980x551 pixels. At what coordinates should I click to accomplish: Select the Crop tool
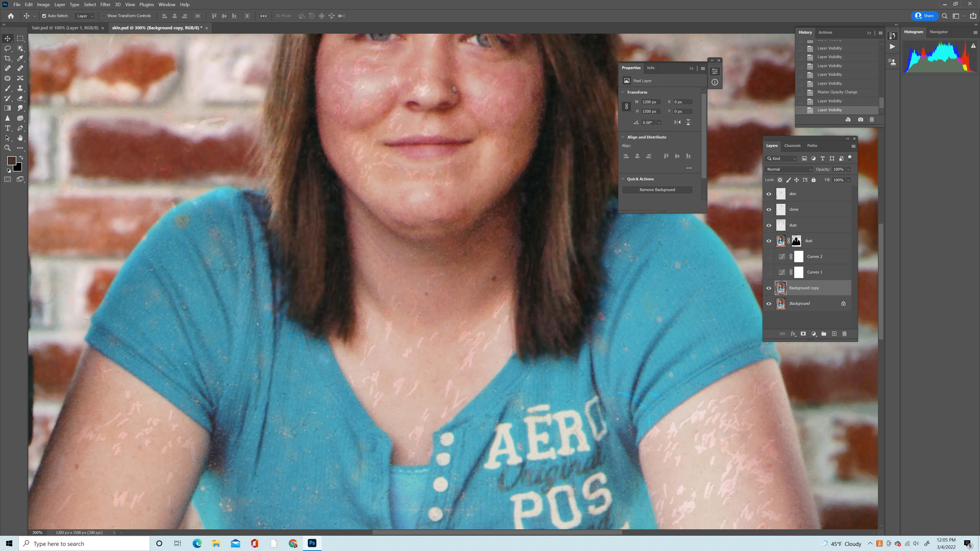click(7, 58)
